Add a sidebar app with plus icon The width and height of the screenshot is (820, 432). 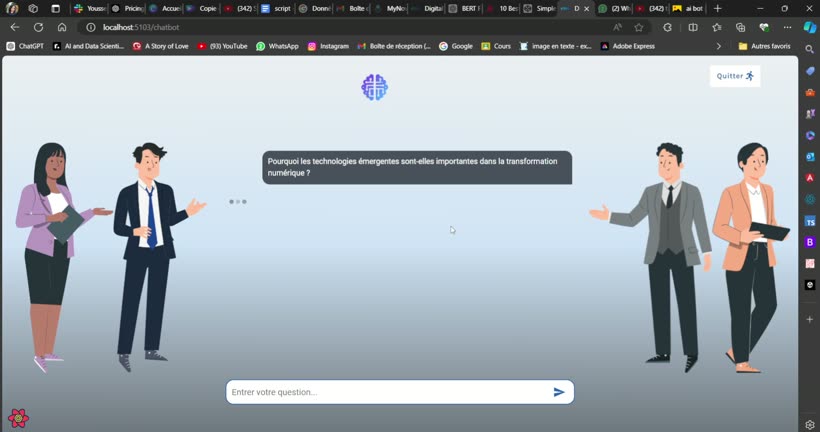pyautogui.click(x=810, y=319)
